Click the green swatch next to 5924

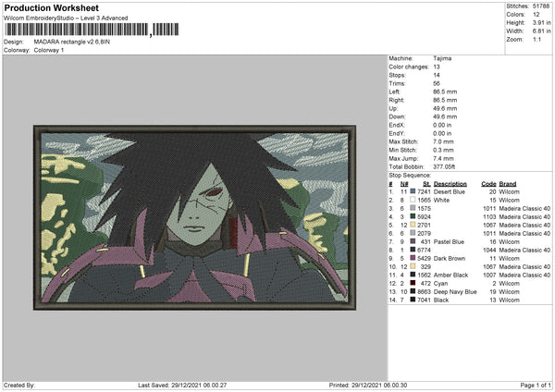click(413, 216)
